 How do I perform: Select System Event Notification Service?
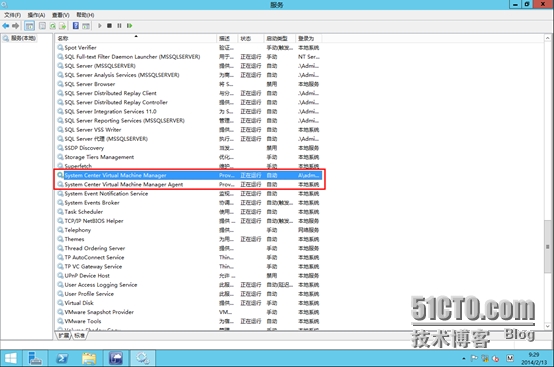[x=189, y=194]
